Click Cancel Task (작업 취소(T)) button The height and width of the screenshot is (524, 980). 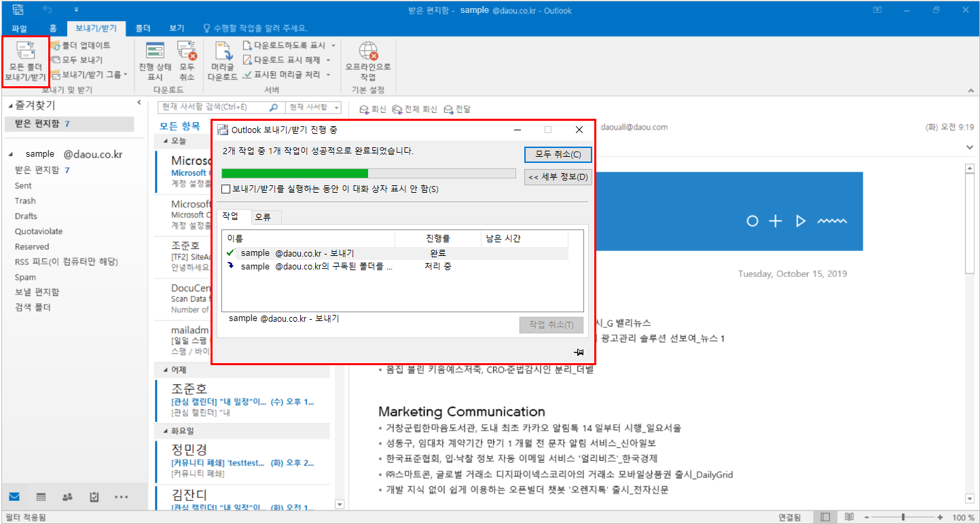coord(551,324)
